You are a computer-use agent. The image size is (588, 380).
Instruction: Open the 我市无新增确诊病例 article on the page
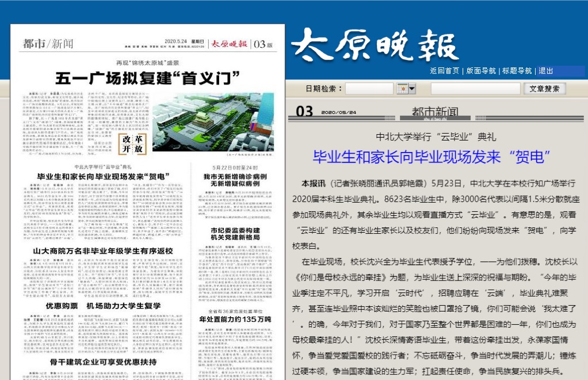pos(235,180)
